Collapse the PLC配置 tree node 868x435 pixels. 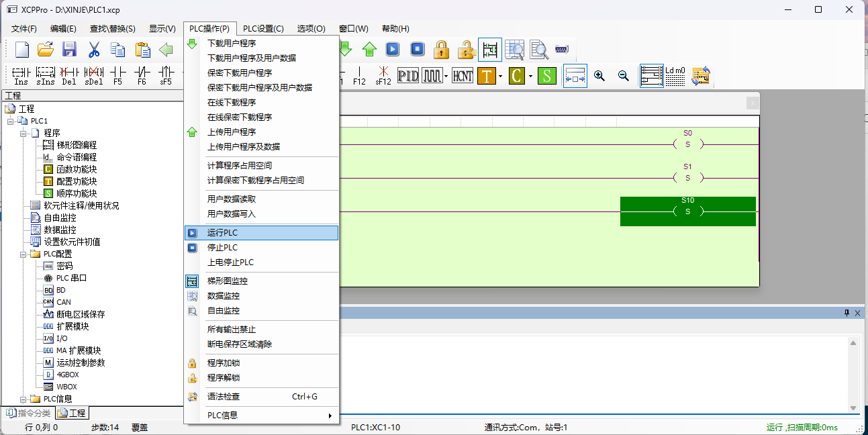(x=23, y=254)
